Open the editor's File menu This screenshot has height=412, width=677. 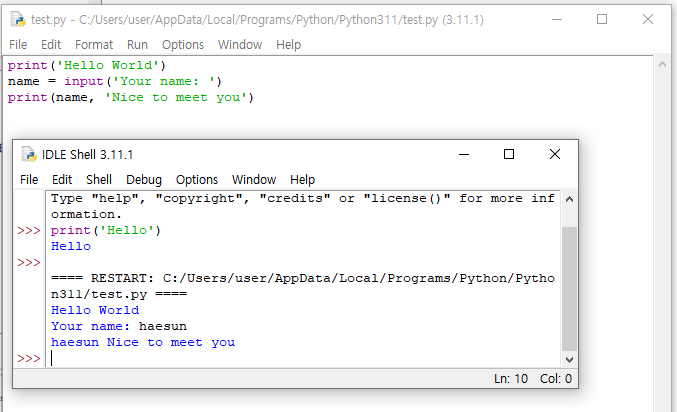click(18, 44)
